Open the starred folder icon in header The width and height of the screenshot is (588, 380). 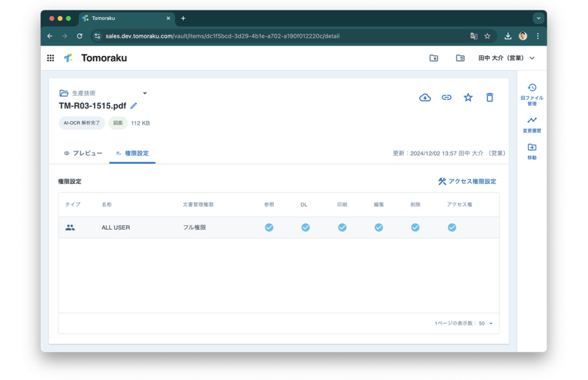pyautogui.click(x=434, y=58)
